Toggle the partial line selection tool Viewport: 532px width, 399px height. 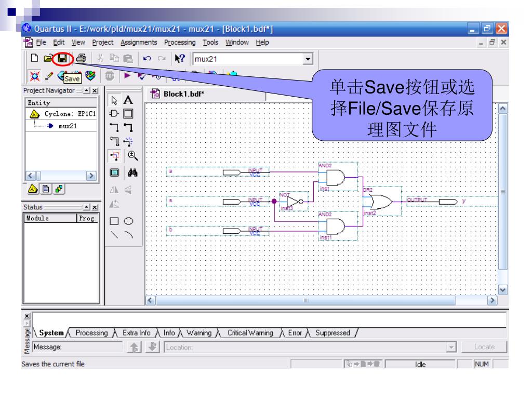pos(114,156)
